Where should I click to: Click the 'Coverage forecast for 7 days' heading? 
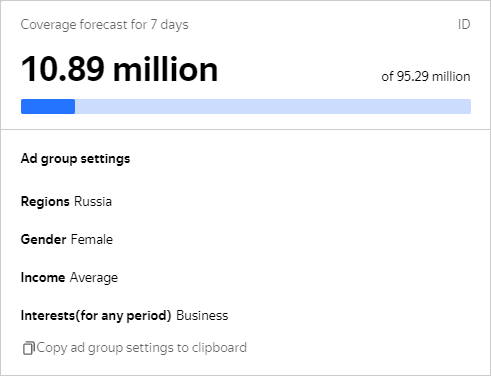(x=104, y=24)
